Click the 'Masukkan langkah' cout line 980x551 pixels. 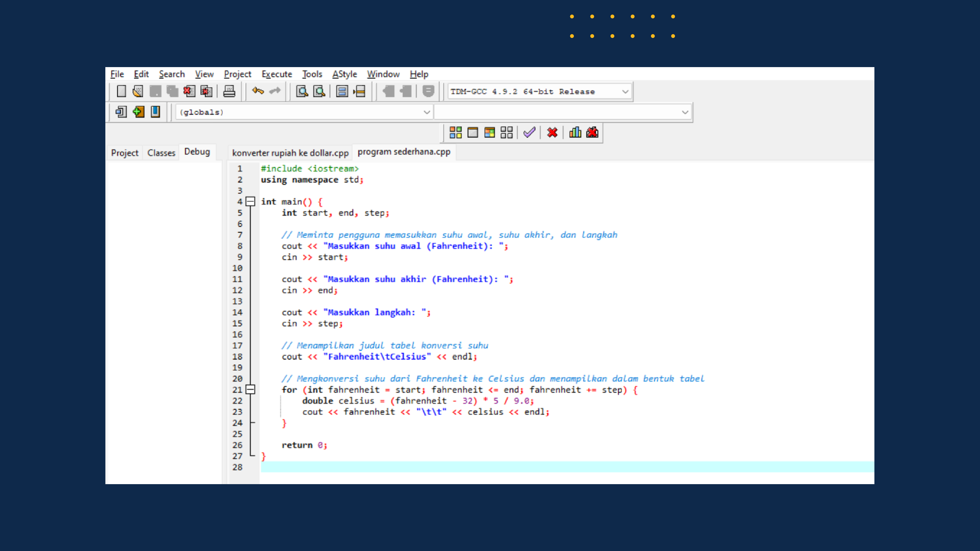coord(356,312)
